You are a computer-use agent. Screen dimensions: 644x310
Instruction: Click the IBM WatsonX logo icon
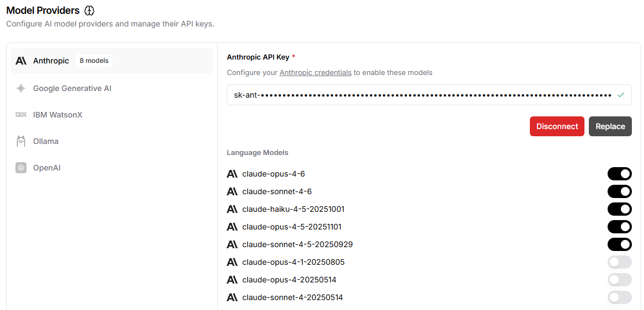tap(21, 115)
